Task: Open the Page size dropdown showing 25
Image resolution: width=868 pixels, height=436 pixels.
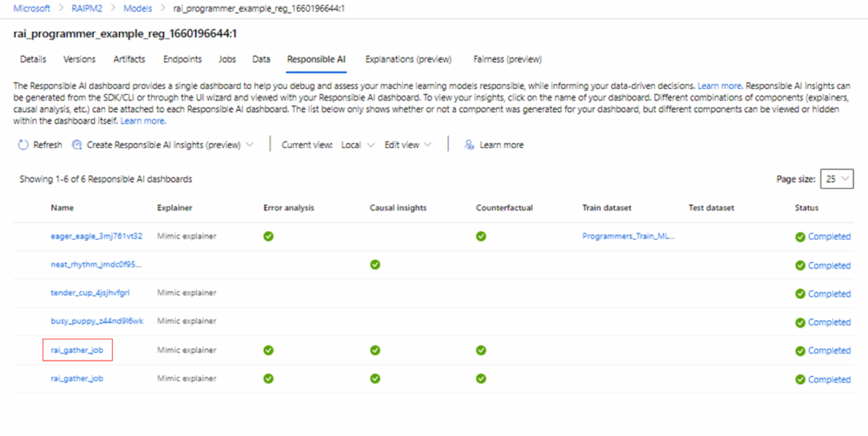Action: (x=837, y=179)
